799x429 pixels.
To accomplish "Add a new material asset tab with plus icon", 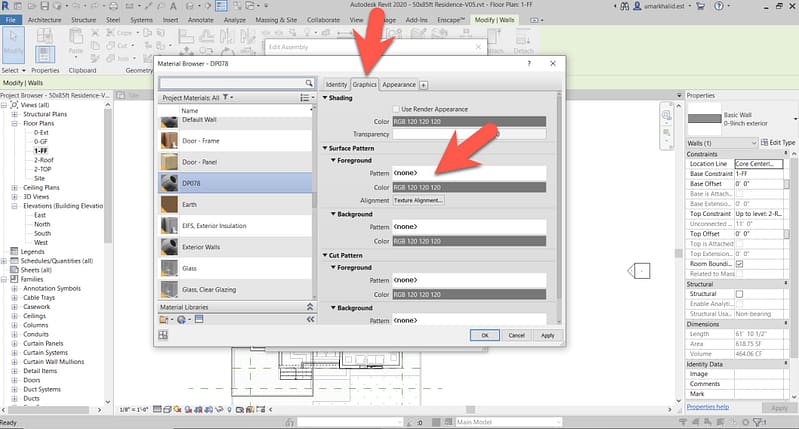I will [x=424, y=85].
